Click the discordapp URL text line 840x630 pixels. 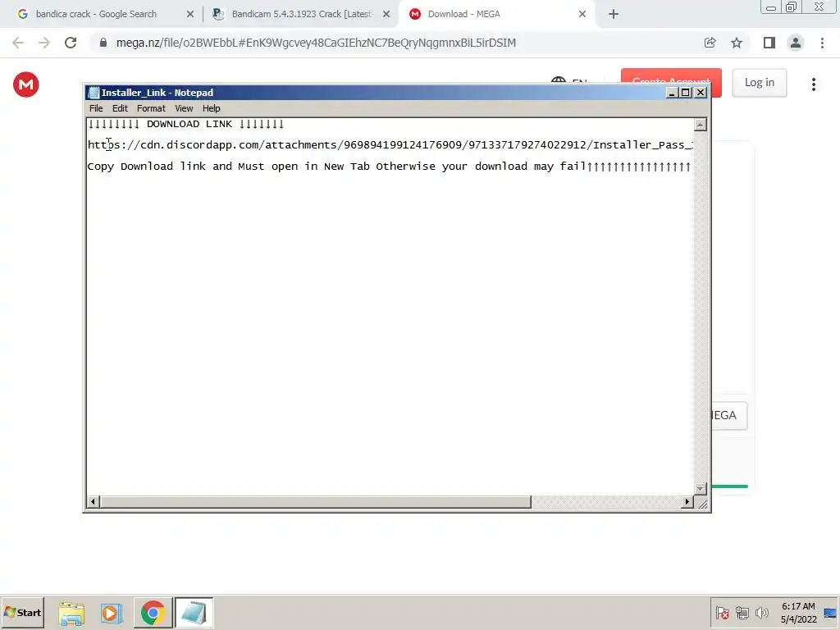tap(390, 144)
